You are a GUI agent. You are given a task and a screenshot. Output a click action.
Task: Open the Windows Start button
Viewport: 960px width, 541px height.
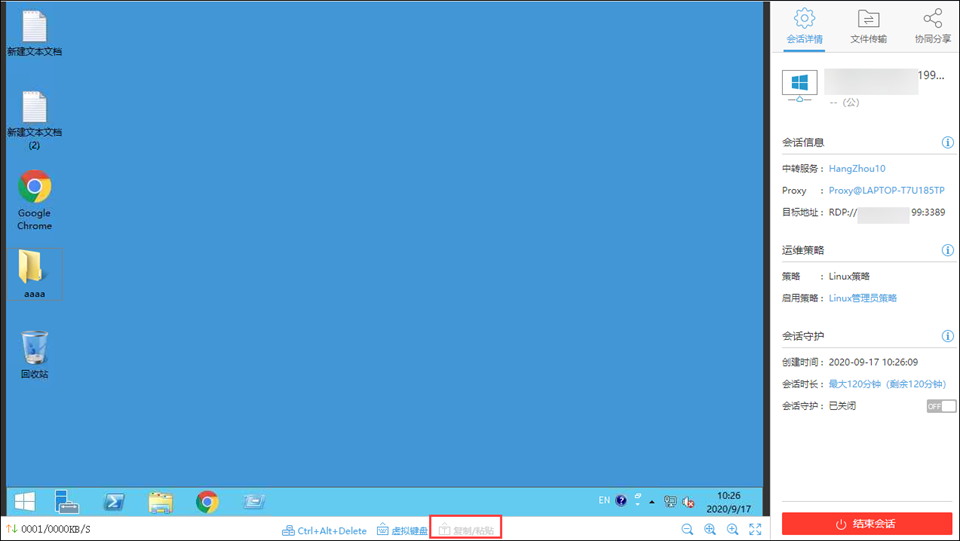coord(24,502)
